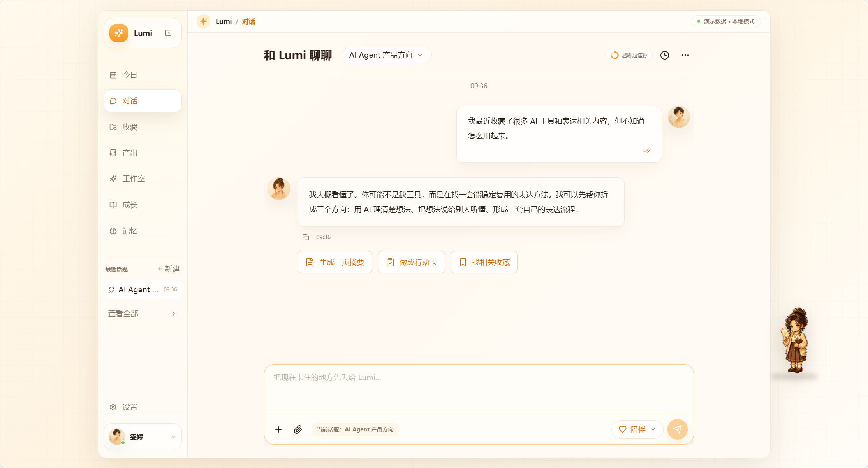This screenshot has width=868, height=468.
Task: Click the 生成一页摘要 button
Action: (335, 262)
